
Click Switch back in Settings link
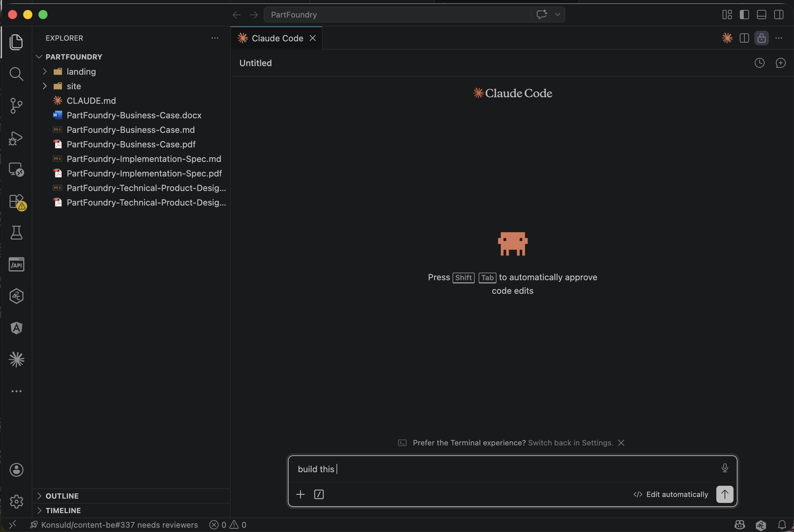(x=571, y=443)
